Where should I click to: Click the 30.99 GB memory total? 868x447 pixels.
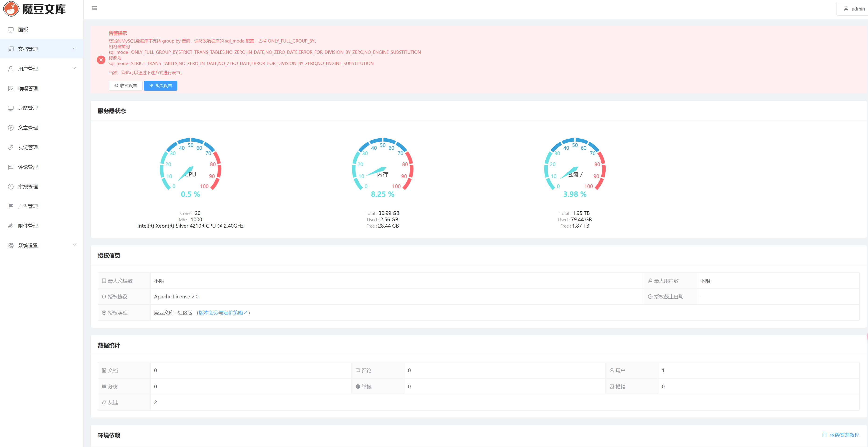coord(389,213)
